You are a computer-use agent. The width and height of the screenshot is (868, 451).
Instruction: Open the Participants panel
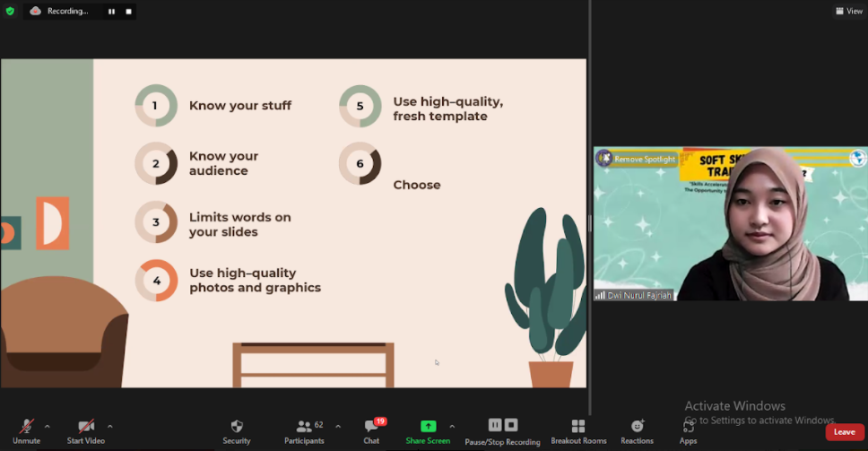coord(304,427)
